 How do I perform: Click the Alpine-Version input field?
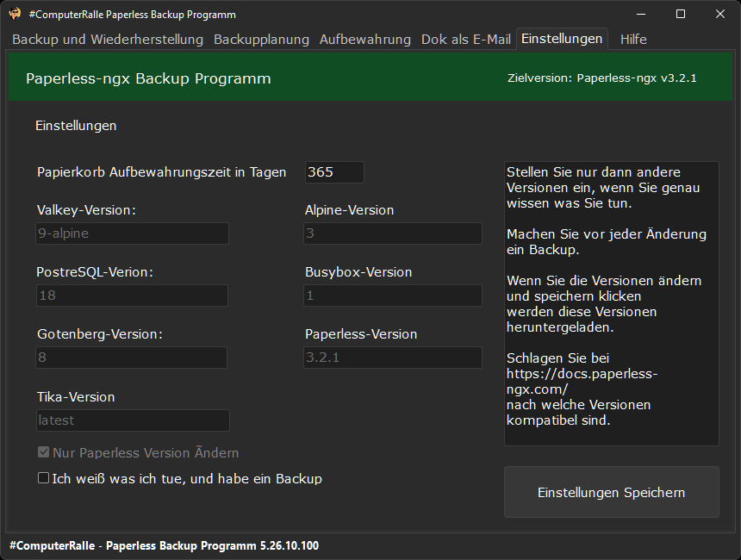393,233
